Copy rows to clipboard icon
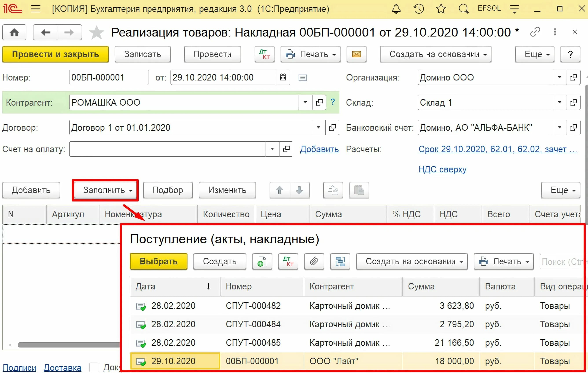The height and width of the screenshot is (373, 588). pyautogui.click(x=333, y=190)
